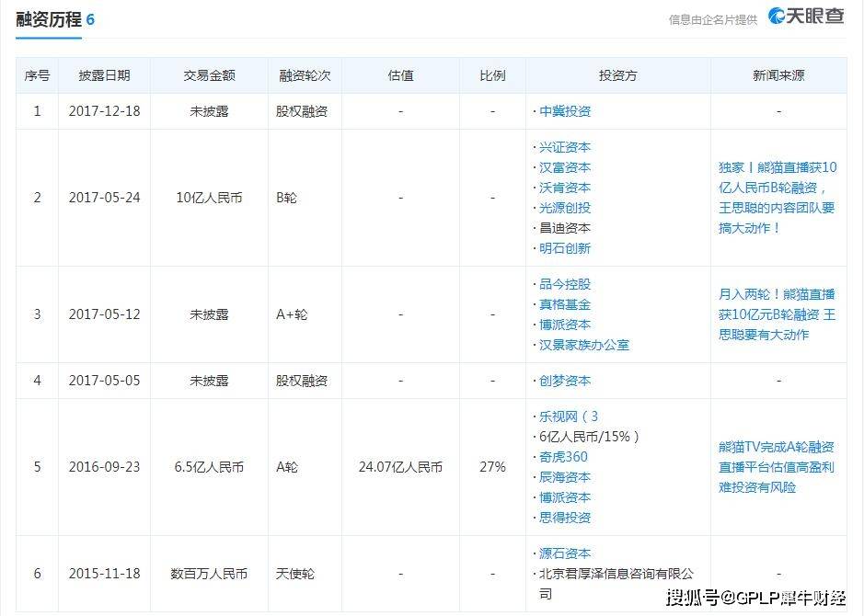Click the 比例 column header
Image resolution: width=864 pixels, height=616 pixels.
click(x=492, y=75)
